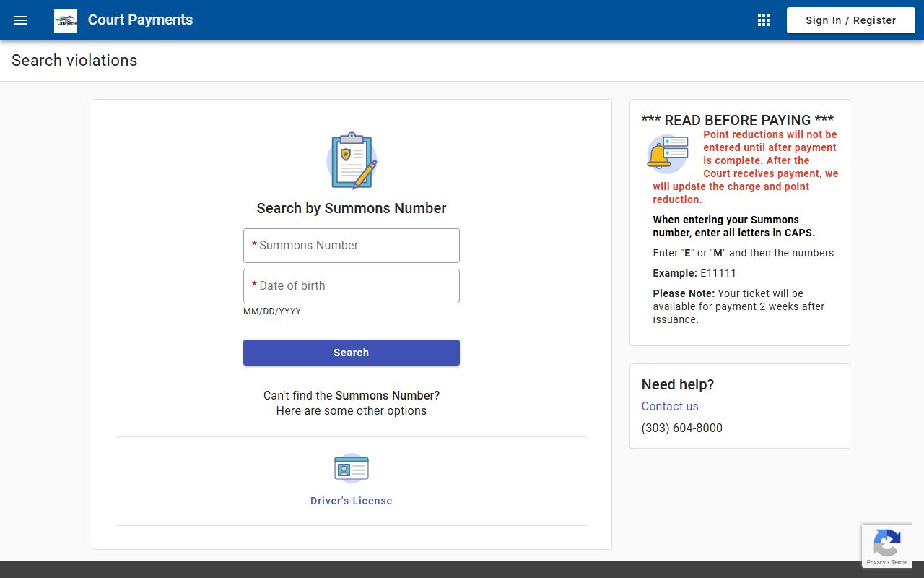
Task: Open the Contact us link
Action: pos(670,406)
